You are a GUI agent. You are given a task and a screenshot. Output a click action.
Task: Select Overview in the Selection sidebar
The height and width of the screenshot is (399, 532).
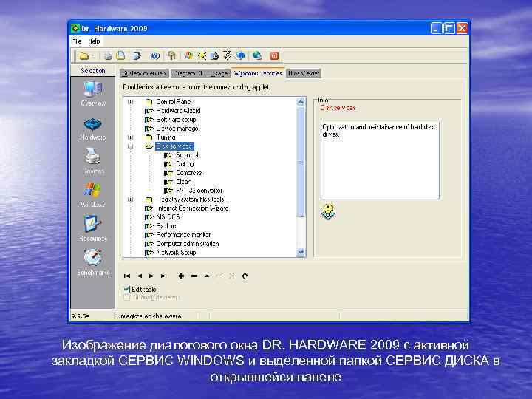93,93
